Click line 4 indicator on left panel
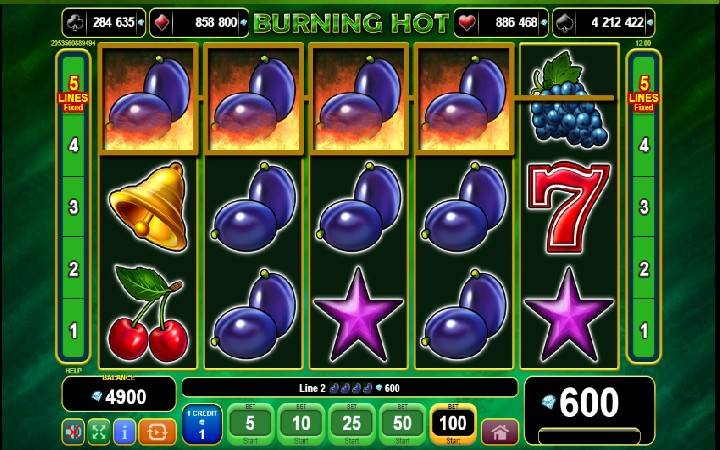The width and height of the screenshot is (720, 450). click(x=73, y=146)
